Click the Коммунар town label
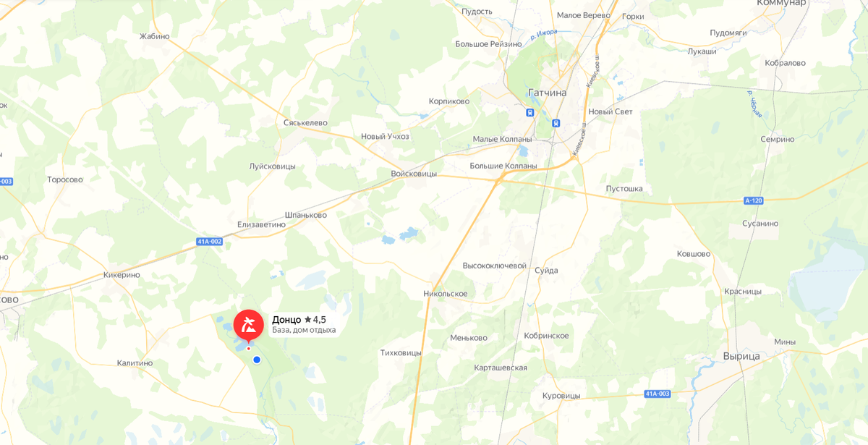The height and width of the screenshot is (445, 868). 781,4
